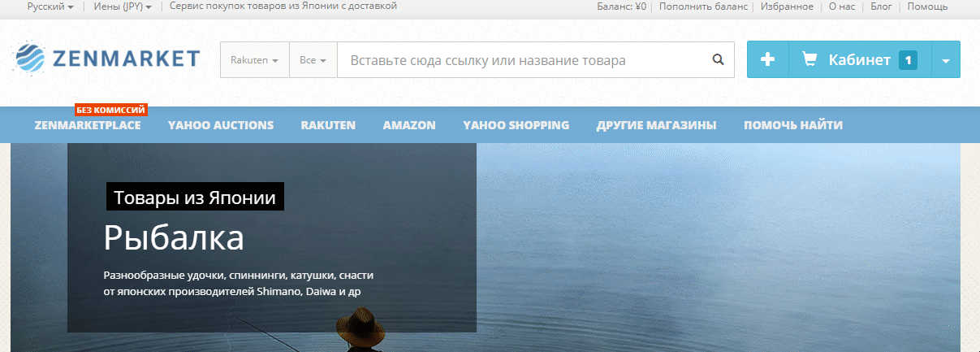Click the shopping cart icon
The image size is (980, 352).
pyautogui.click(x=809, y=59)
